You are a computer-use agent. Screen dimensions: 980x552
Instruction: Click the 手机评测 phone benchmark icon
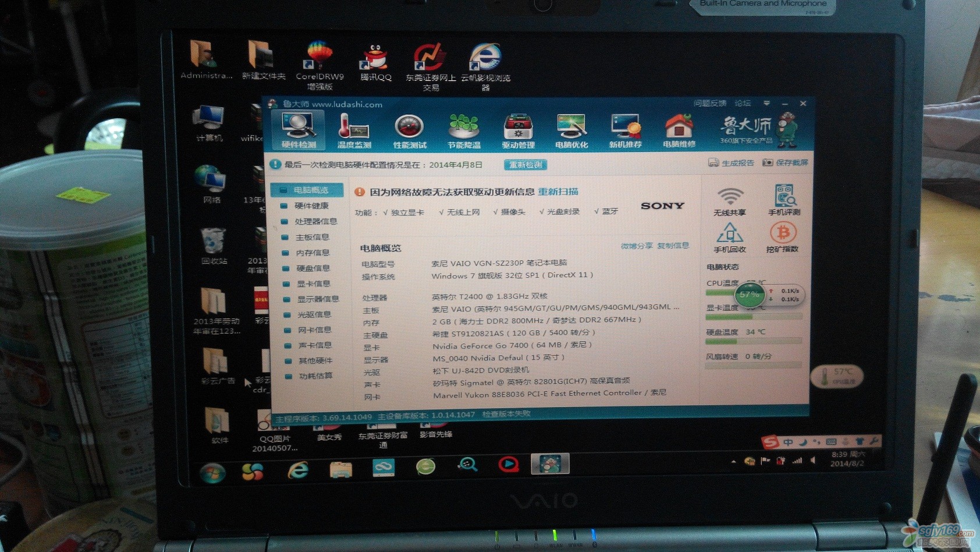tap(784, 200)
